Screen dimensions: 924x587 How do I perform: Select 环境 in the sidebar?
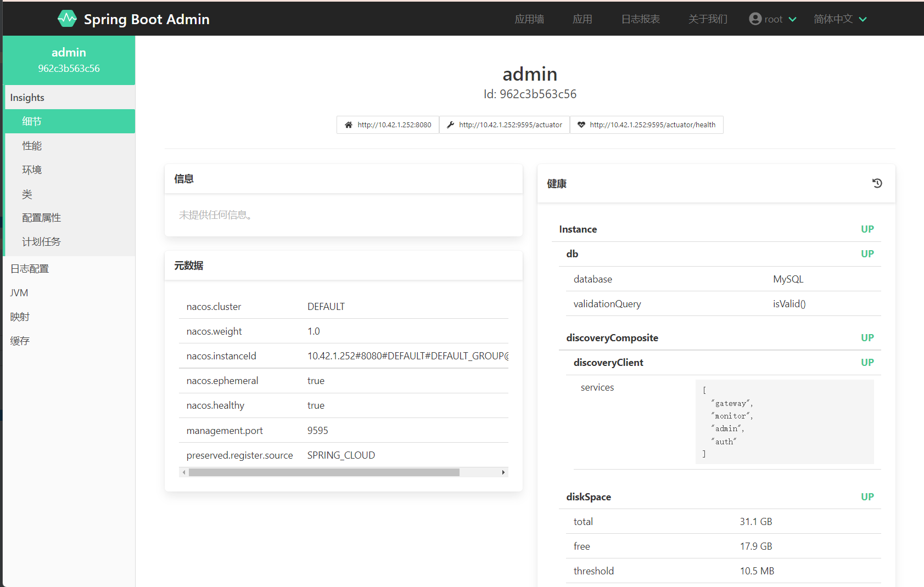point(32,170)
